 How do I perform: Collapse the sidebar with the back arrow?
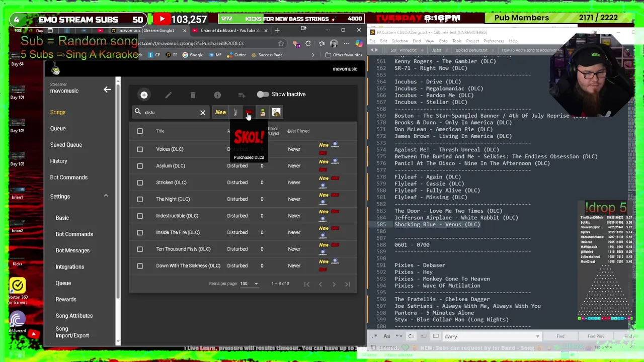(107, 90)
